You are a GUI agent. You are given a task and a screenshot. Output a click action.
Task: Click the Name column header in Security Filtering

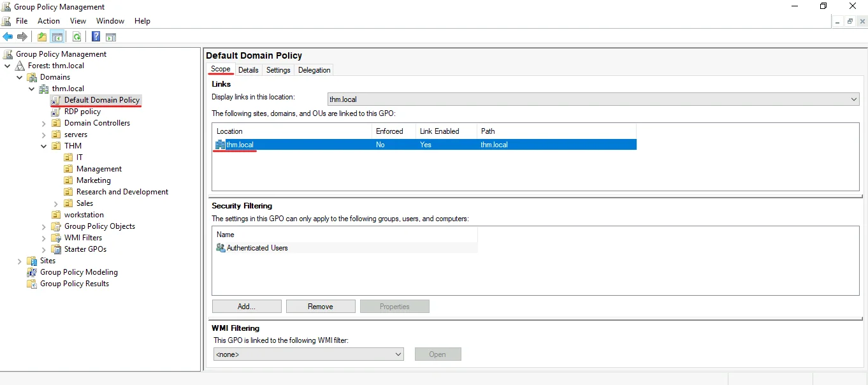(345, 235)
